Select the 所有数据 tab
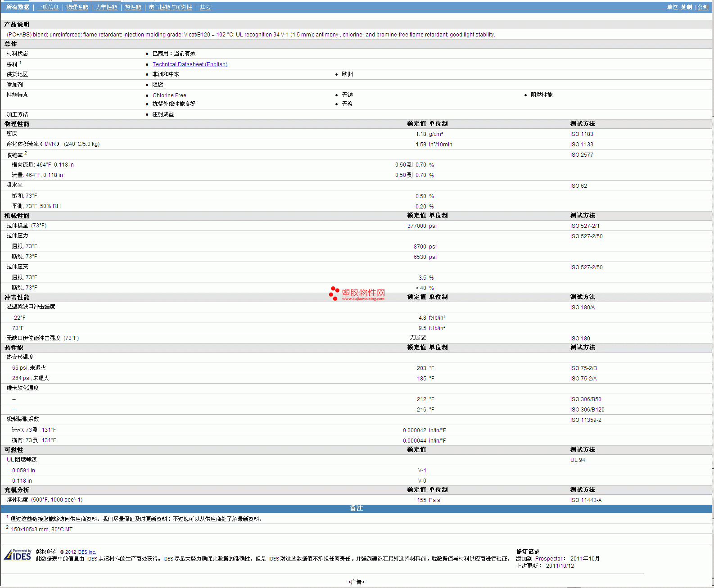 coord(18,7)
